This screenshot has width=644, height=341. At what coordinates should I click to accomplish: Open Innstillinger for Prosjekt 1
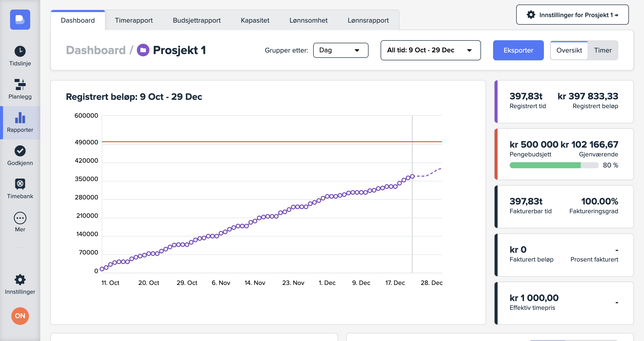pyautogui.click(x=572, y=15)
